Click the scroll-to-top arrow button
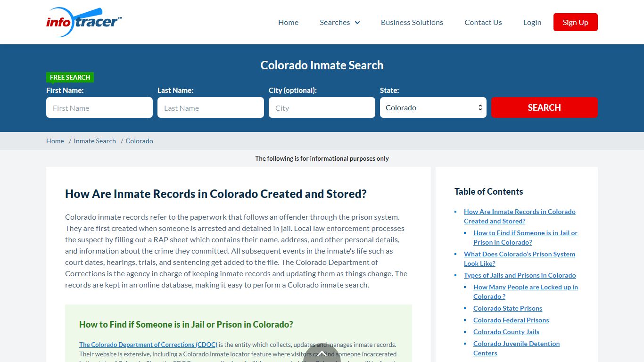 click(322, 353)
